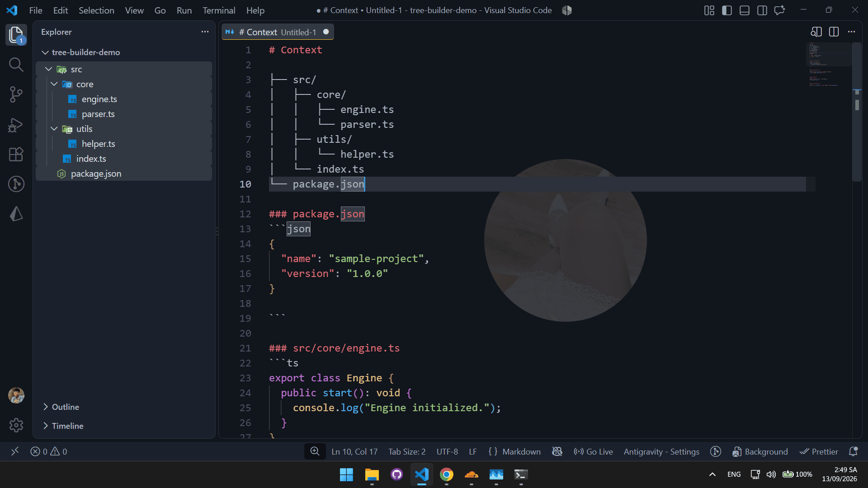Click the Prettier status button
Screen dimensions: 868x488
pos(819,451)
